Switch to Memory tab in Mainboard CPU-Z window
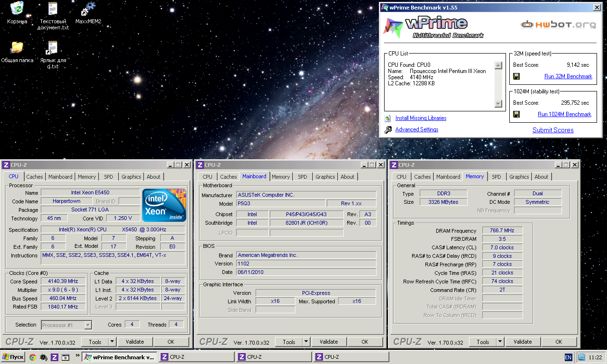607x364 pixels. pyautogui.click(x=281, y=177)
